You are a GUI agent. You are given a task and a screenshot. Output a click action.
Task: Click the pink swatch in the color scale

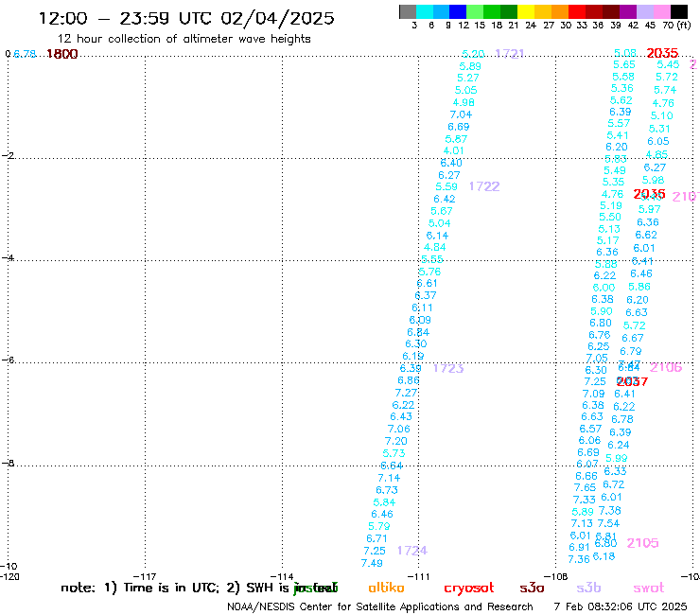pyautogui.click(x=662, y=11)
